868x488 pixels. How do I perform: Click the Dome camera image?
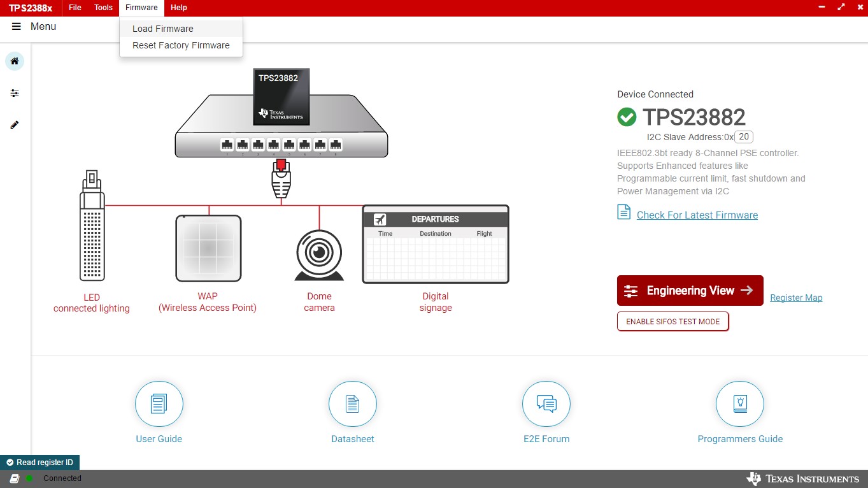[319, 255]
